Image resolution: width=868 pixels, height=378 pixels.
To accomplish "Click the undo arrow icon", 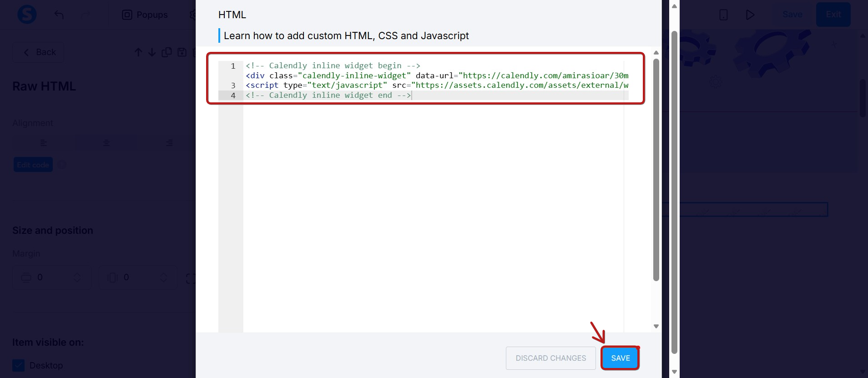I will [59, 15].
